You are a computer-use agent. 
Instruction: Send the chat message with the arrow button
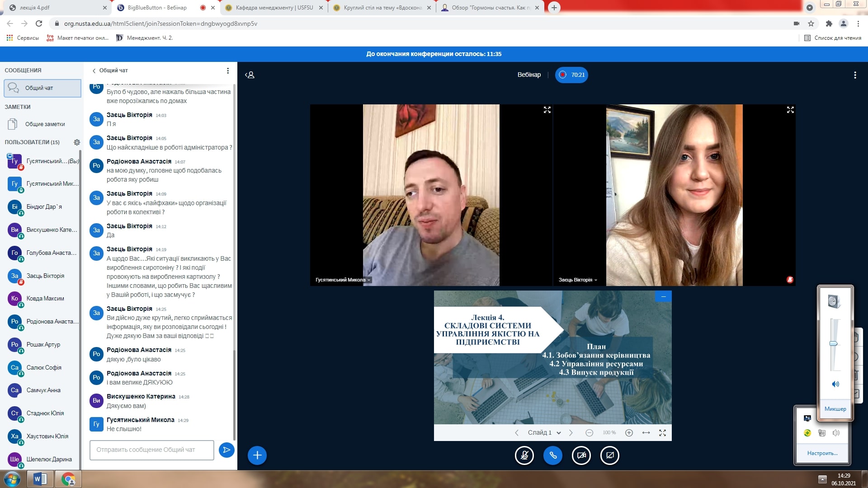coord(226,450)
